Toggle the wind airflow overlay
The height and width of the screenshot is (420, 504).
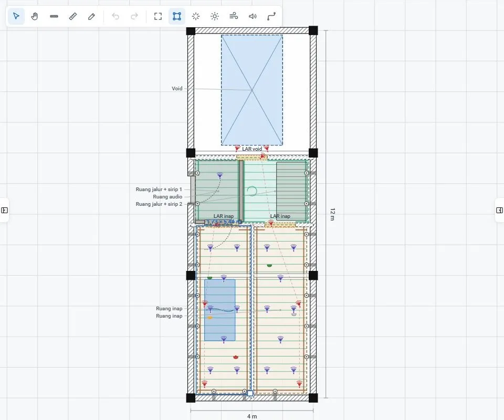coord(234,16)
